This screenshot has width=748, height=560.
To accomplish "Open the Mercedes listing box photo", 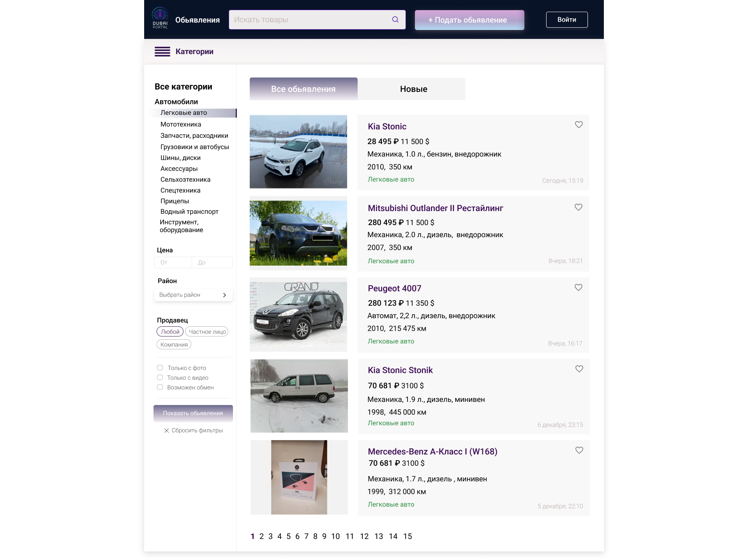I will pyautogui.click(x=299, y=477).
